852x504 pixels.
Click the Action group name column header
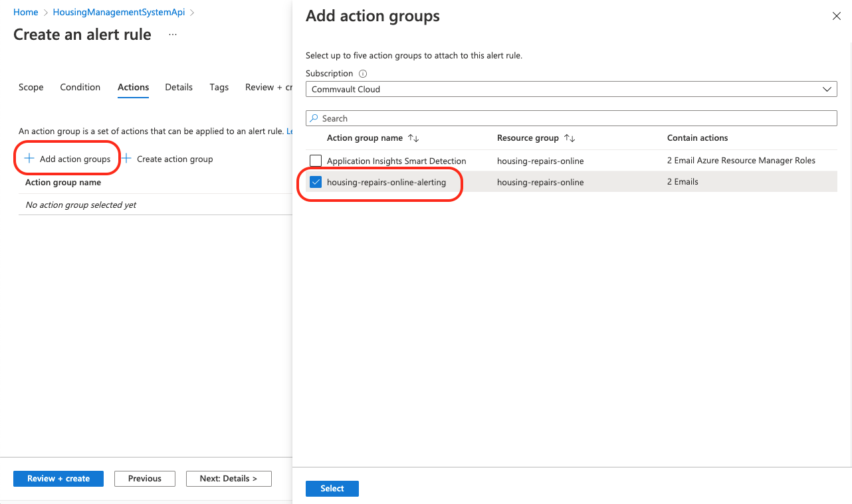(365, 138)
